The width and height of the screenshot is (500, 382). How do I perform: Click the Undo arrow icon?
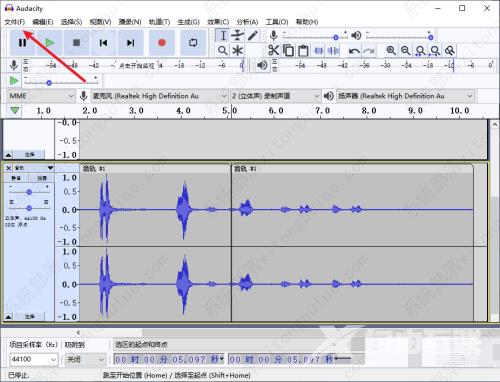click(354, 51)
